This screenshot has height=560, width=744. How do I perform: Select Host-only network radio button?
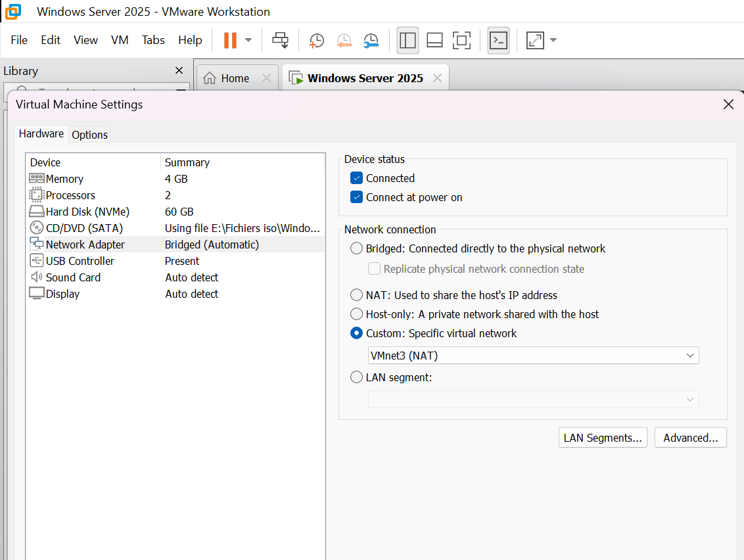point(356,314)
